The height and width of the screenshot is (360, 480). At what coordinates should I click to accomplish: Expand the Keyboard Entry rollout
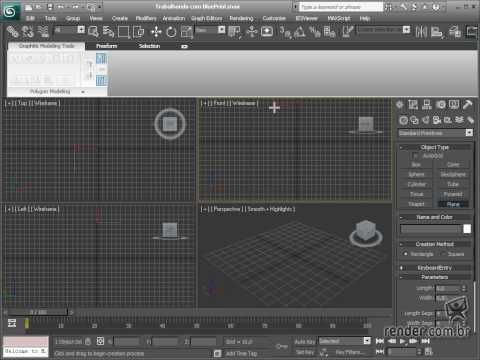tap(436, 268)
